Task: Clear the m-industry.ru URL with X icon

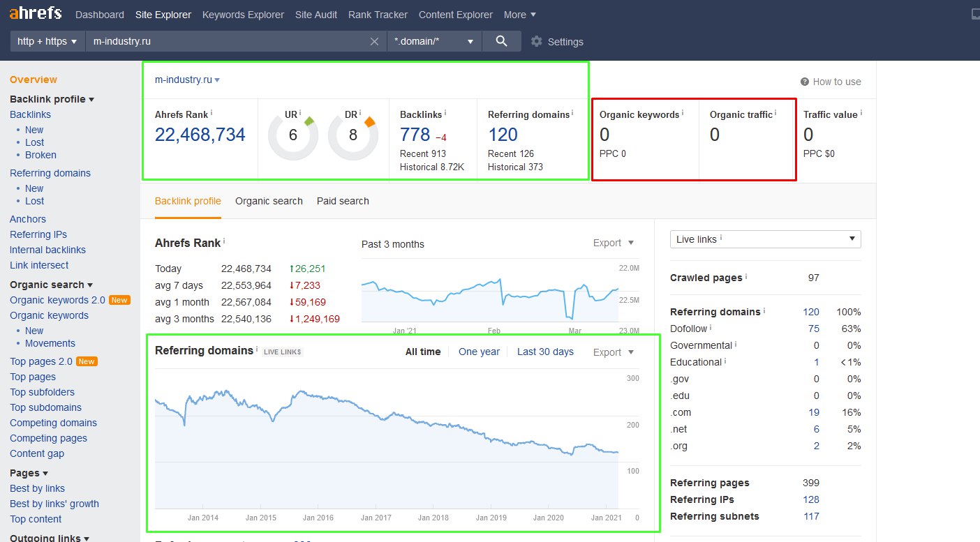Action: pos(375,41)
